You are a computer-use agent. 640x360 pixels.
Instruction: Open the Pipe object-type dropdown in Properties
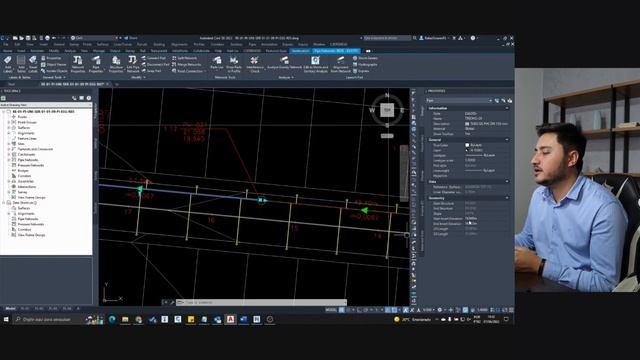pyautogui.click(x=459, y=100)
